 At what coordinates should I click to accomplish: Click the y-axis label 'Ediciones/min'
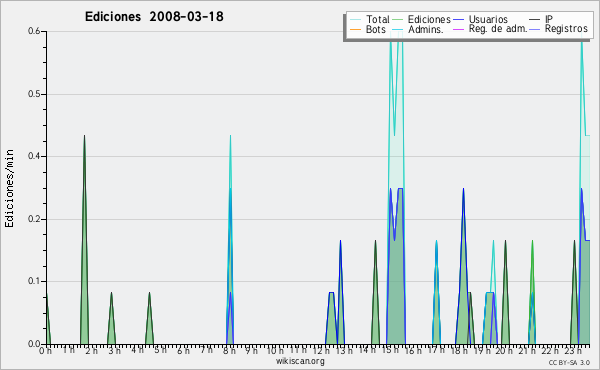9,188
